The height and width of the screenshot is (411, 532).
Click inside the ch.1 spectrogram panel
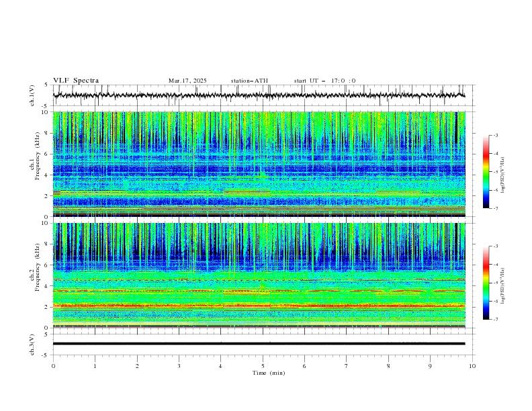[x=259, y=164]
